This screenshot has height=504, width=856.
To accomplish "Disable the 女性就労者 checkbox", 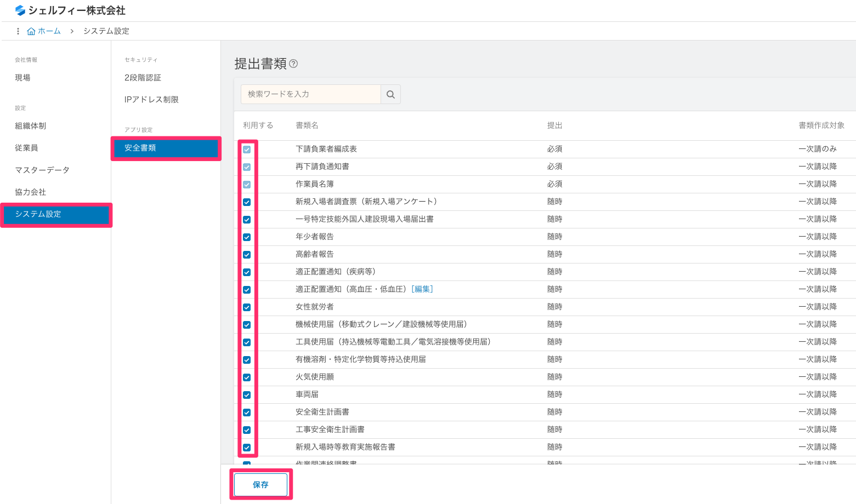I will click(x=247, y=307).
